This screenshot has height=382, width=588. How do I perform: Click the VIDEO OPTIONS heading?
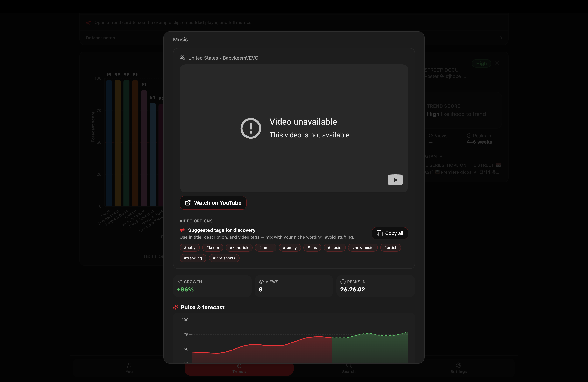tap(196, 221)
